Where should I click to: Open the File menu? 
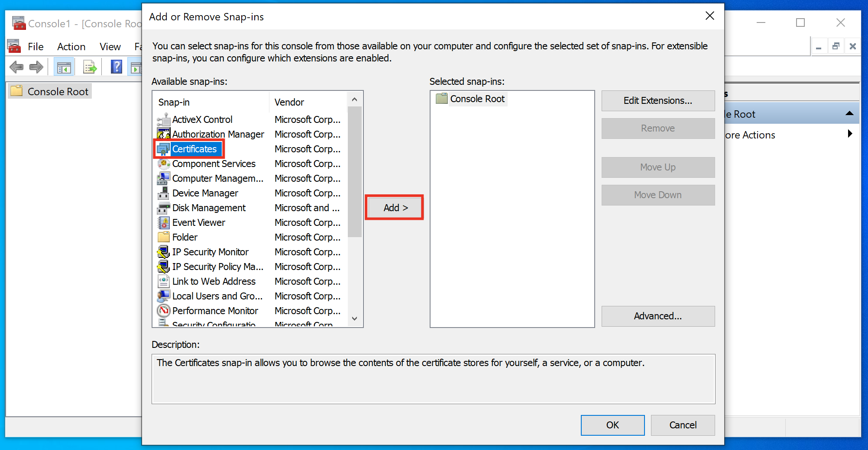[36, 47]
